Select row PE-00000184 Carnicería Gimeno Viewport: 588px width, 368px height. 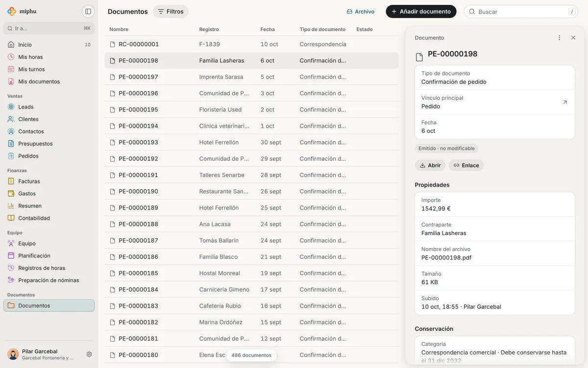pos(251,289)
